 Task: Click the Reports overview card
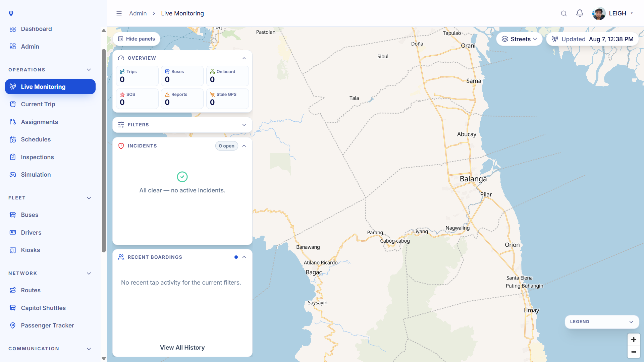point(182,99)
